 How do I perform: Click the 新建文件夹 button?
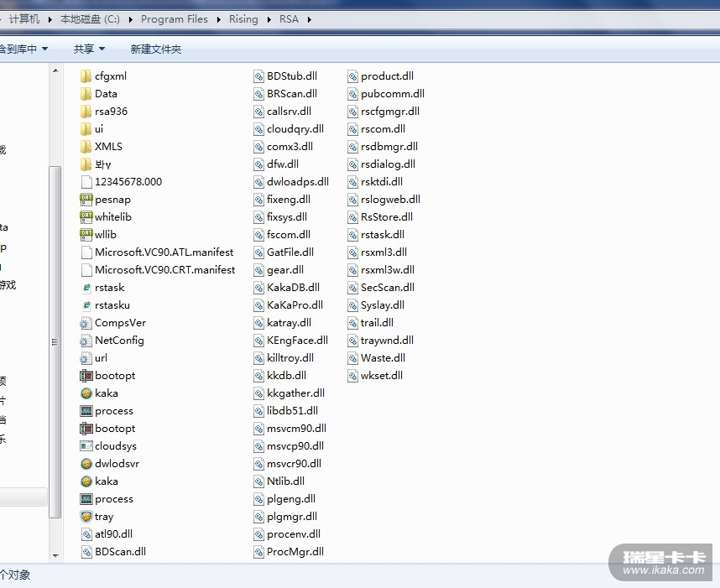click(156, 49)
